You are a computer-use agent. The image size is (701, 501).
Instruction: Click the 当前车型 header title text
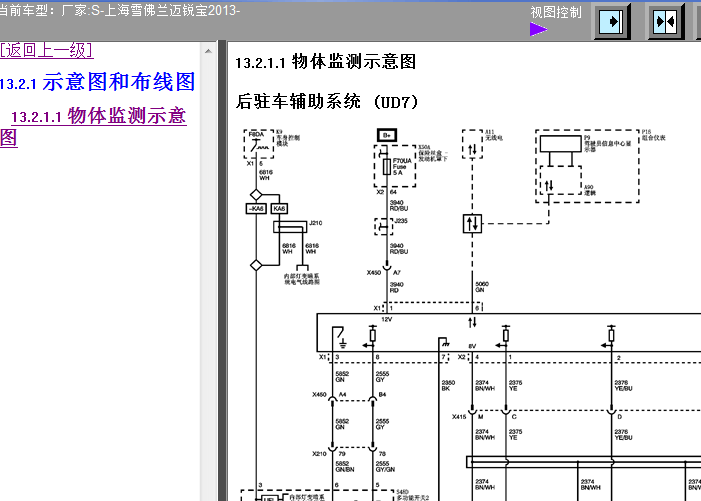(120, 10)
